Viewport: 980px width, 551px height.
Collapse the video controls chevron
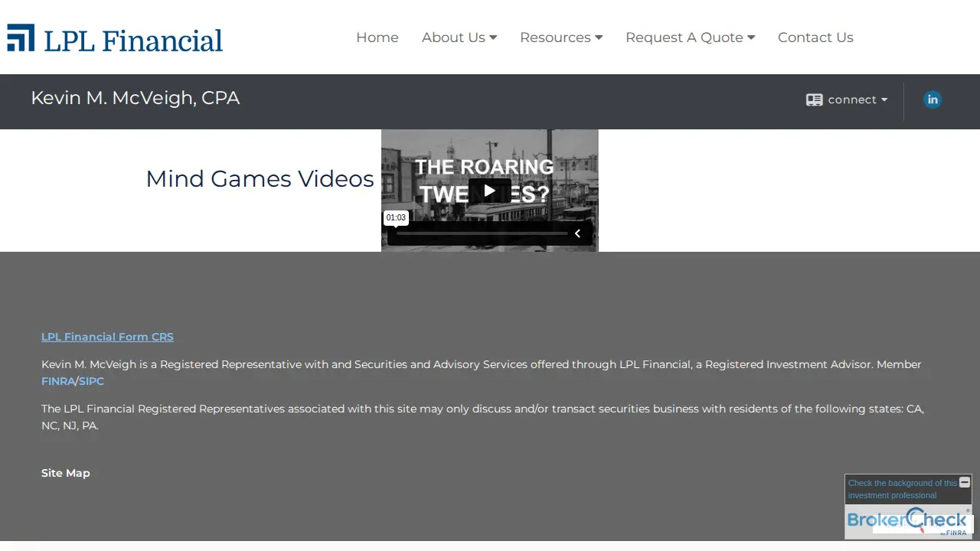[577, 233]
